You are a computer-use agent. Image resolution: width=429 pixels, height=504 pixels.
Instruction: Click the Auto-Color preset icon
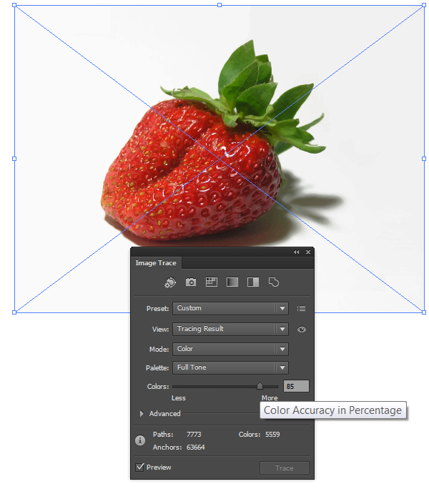(x=170, y=282)
